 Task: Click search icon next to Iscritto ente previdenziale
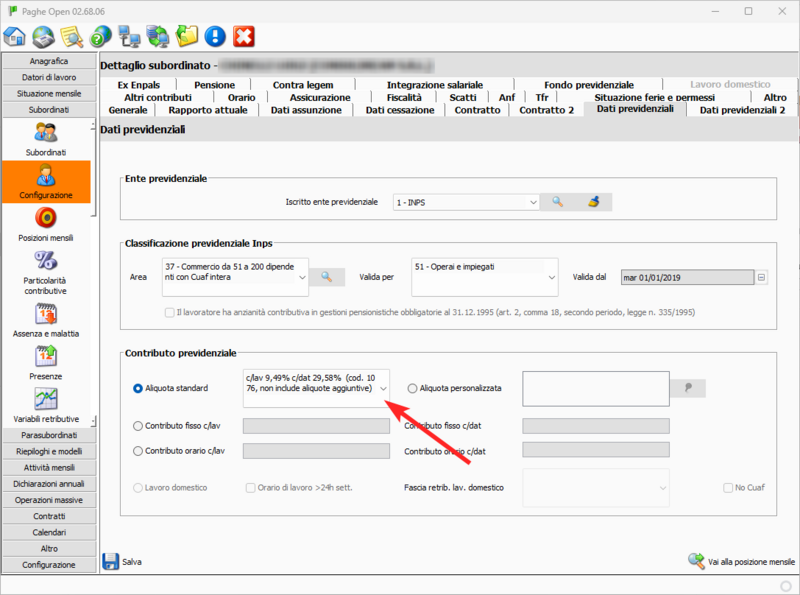(x=558, y=202)
